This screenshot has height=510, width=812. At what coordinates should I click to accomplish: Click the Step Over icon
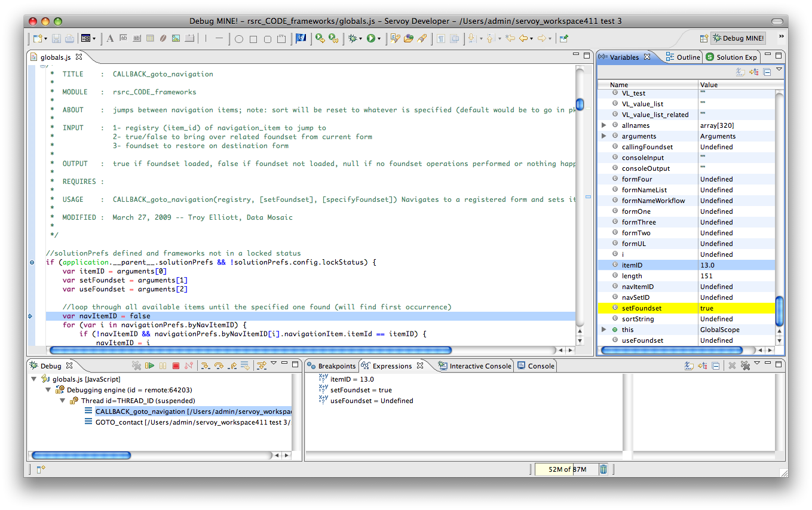[x=219, y=365]
